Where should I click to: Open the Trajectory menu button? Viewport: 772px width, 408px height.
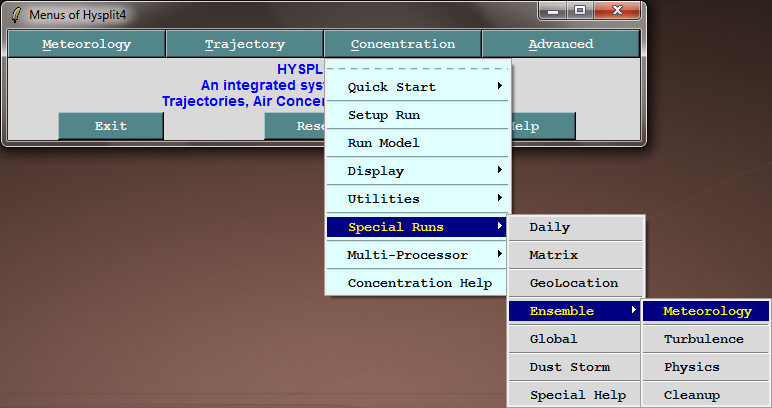244,44
